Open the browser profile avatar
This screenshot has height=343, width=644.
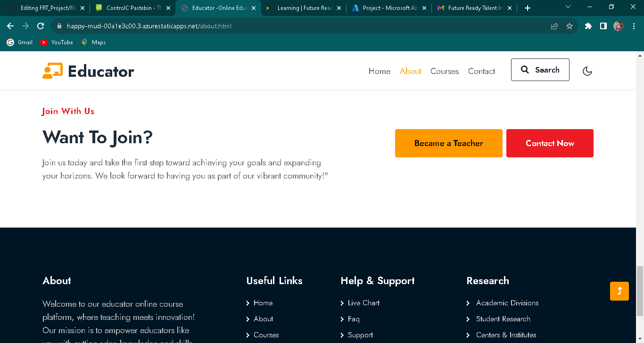618,26
